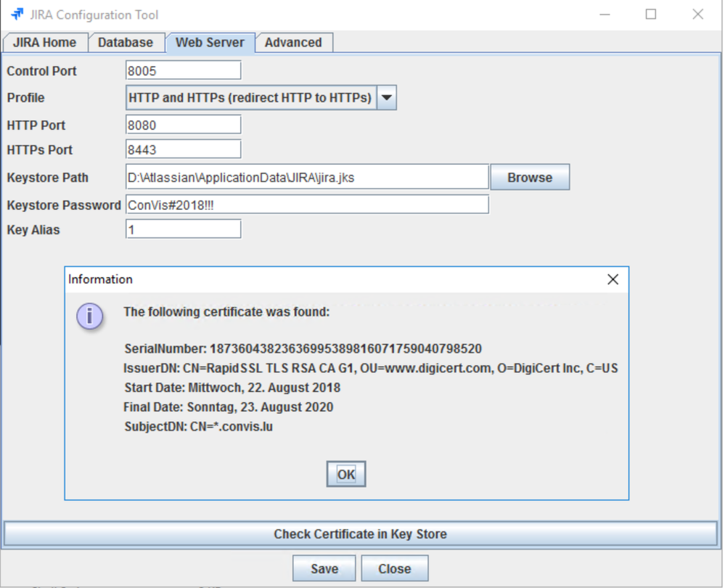Viewport: 725px width, 588px height.
Task: Close the Information dialog with X
Action: [x=613, y=279]
